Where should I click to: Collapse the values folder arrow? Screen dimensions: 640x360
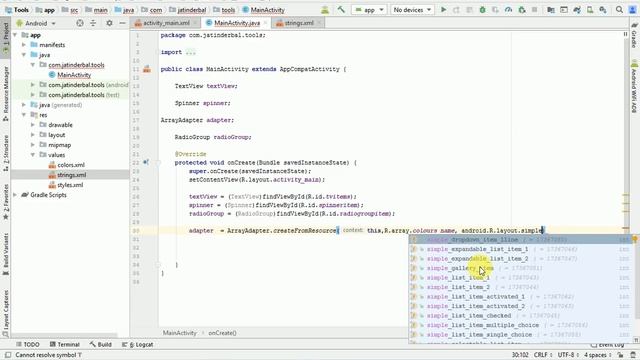click(x=33, y=155)
